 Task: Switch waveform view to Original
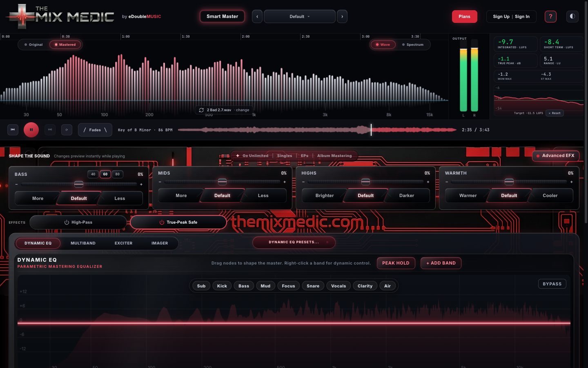coord(33,45)
